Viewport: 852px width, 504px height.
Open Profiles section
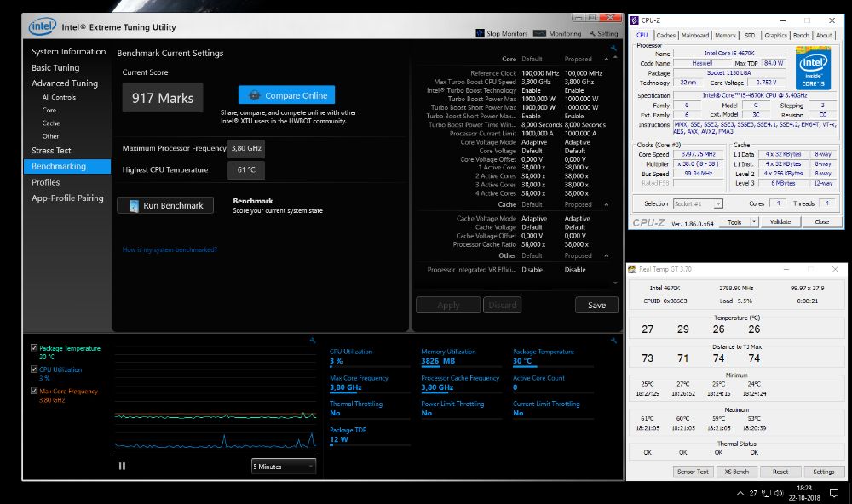(x=46, y=182)
